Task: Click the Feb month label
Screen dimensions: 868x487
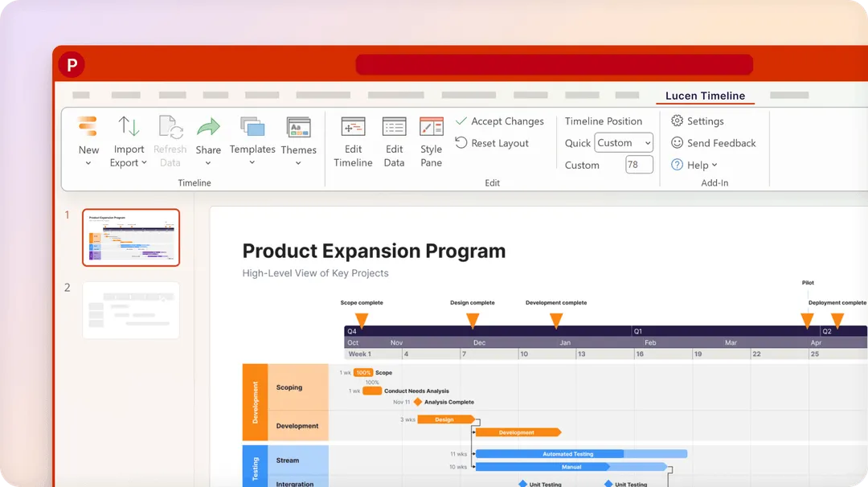Action: (650, 342)
